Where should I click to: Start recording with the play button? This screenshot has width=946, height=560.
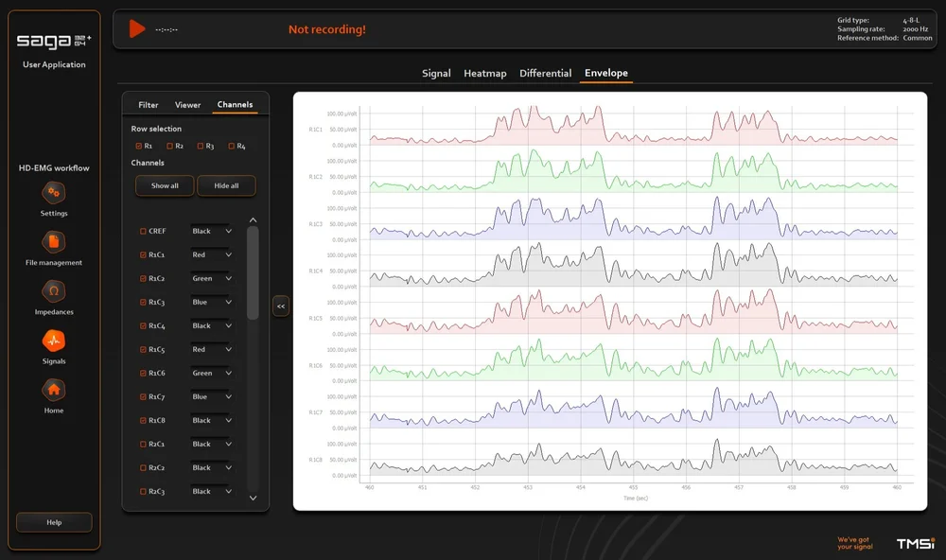click(x=135, y=28)
